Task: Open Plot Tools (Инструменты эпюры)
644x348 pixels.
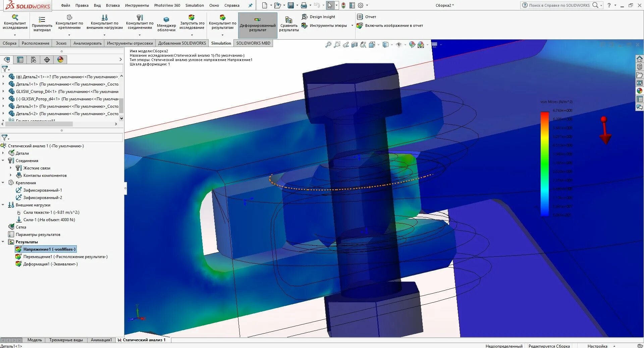Action: [324, 26]
